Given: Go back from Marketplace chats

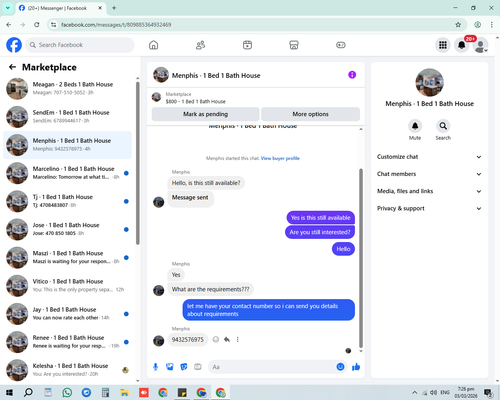Looking at the screenshot, I should (12, 67).
